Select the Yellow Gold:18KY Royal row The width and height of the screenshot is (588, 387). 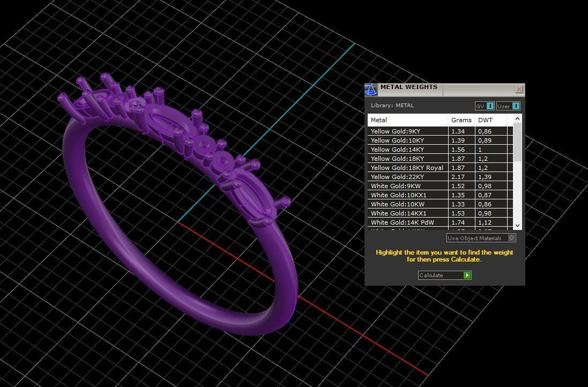(x=440, y=168)
